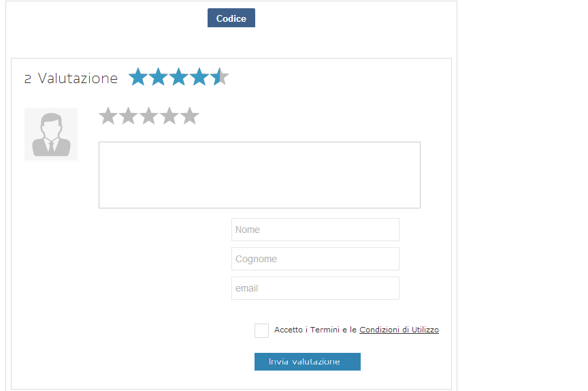Tick the Accetto i Termini checkbox
This screenshot has height=391, width=588.
point(261,330)
